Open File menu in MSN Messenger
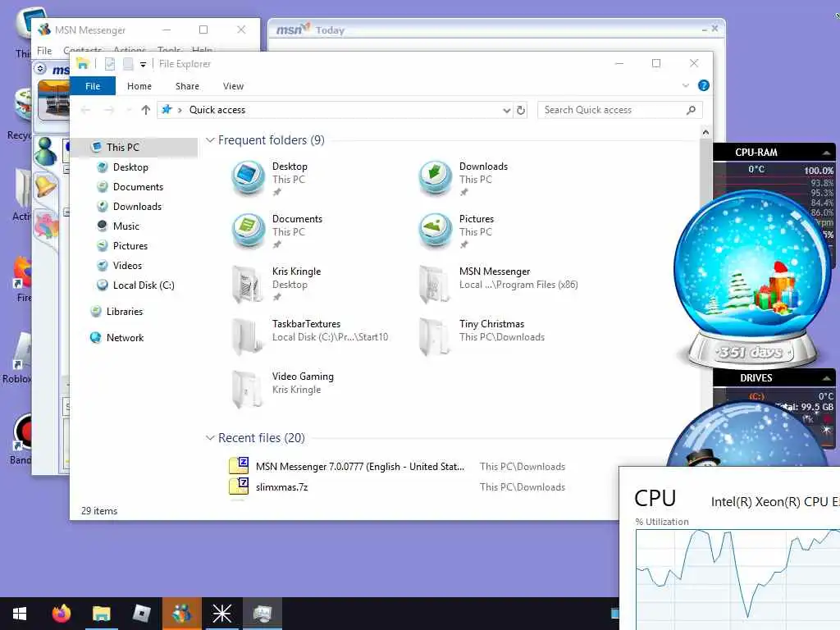 coord(44,51)
